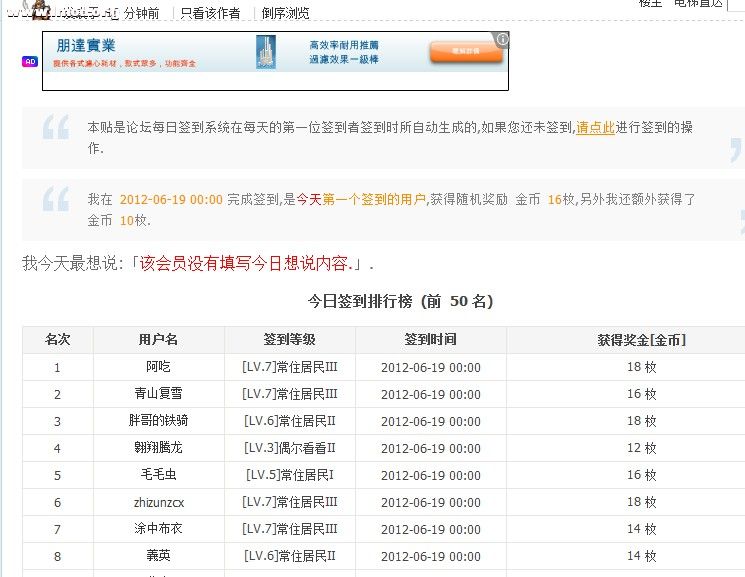Click the rank 5 cell
This screenshot has width=745, height=577.
[x=57, y=475]
